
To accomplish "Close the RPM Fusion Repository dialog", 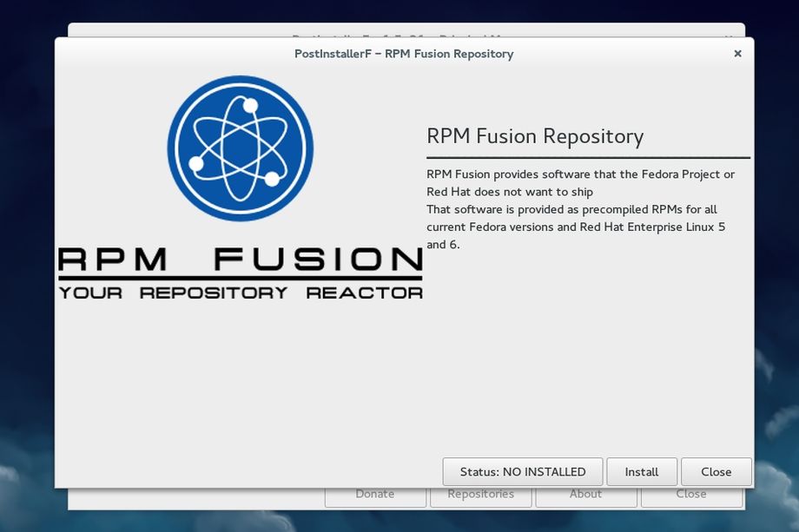I will (716, 472).
